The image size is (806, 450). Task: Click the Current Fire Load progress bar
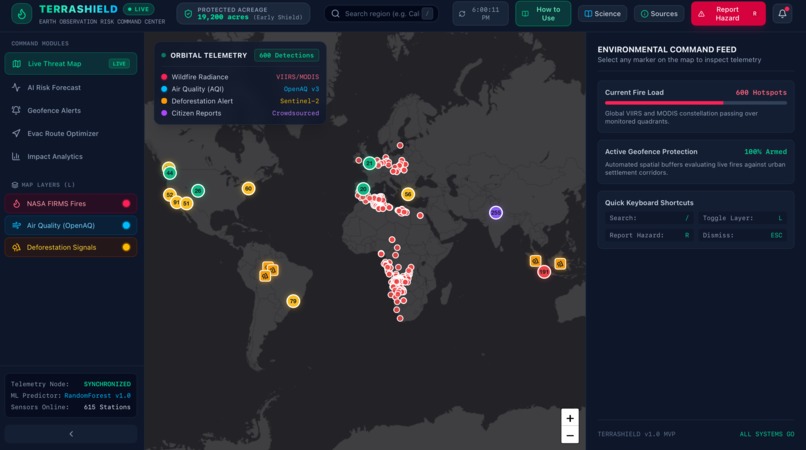(695, 103)
